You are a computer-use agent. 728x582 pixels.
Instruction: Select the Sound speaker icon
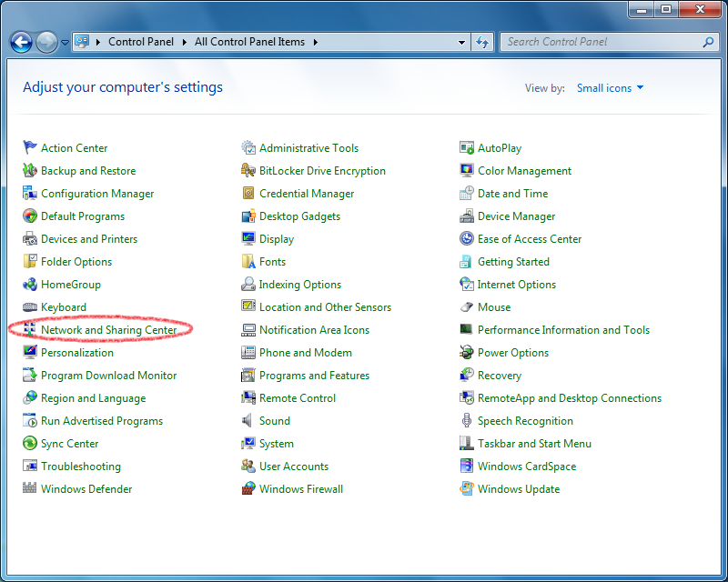248,421
